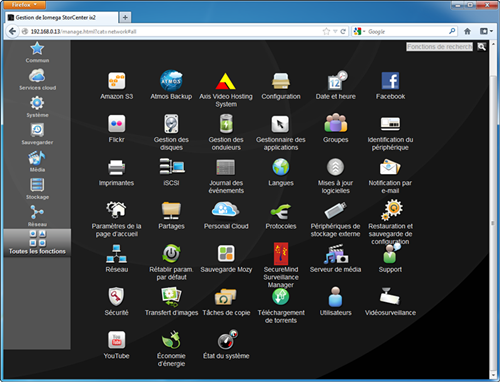500x382 pixels.
Task: Go to browser home page
Action: pos(467,31)
